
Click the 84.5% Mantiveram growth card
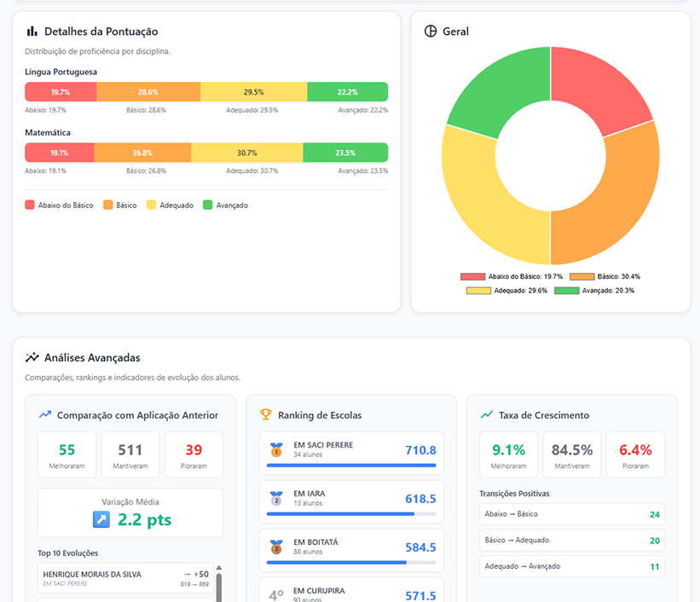coord(572,454)
